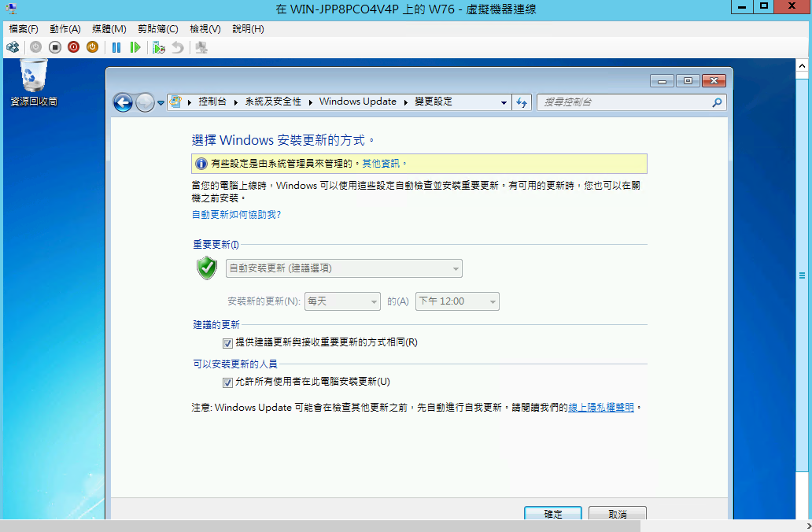Image resolution: width=812 pixels, height=532 pixels.
Task: Click the vertical scrollbar up arrow
Action: (x=802, y=66)
